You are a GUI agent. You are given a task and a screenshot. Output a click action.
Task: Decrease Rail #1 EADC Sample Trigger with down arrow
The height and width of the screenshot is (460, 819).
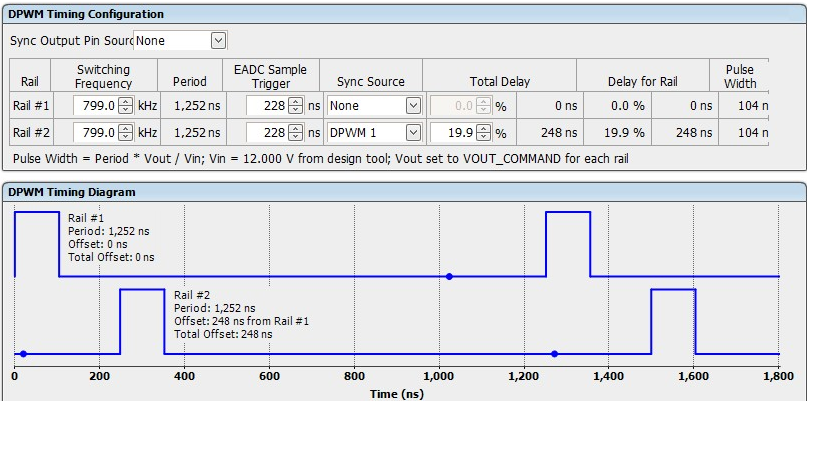coord(296,110)
